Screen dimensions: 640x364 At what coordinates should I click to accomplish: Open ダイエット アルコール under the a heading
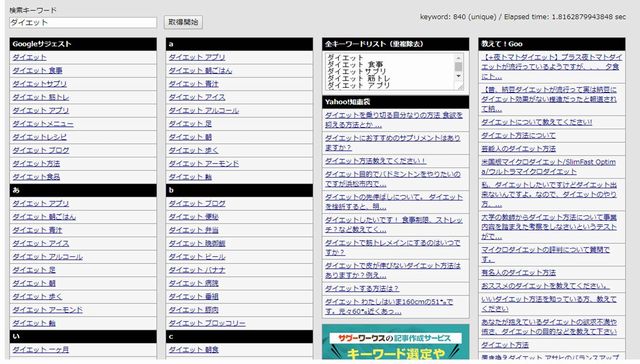204,111
